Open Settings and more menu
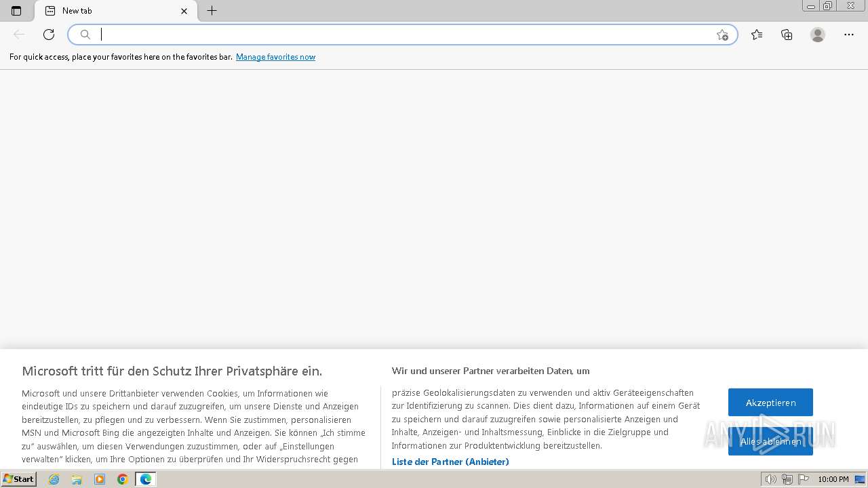868x488 pixels. tap(849, 35)
